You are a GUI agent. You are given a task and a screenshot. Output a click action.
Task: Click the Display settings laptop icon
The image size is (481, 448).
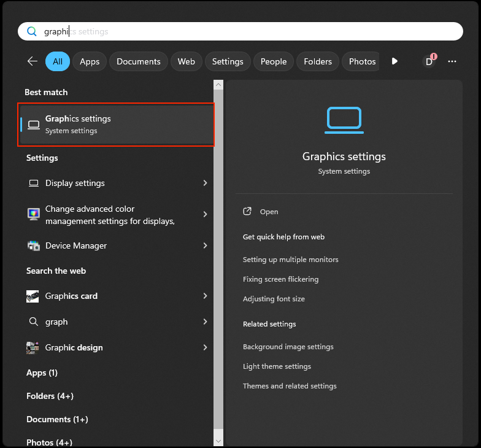(34, 183)
